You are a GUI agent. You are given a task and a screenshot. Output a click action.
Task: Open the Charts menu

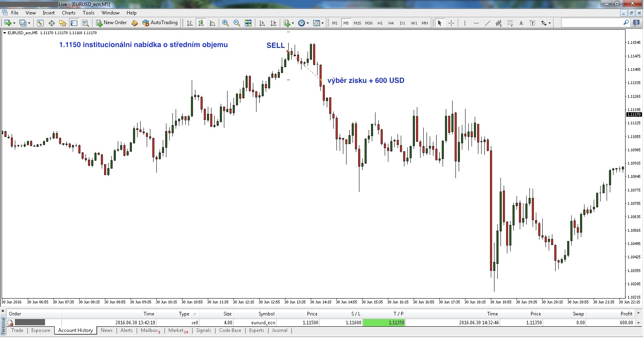click(69, 13)
